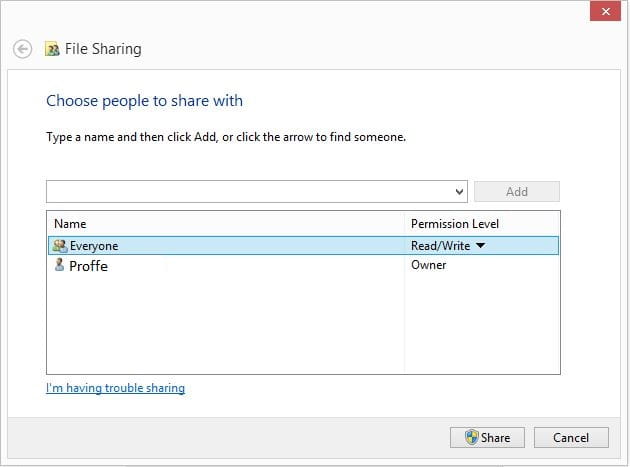Go back using the back arrow
The height and width of the screenshot is (467, 630).
point(22,49)
